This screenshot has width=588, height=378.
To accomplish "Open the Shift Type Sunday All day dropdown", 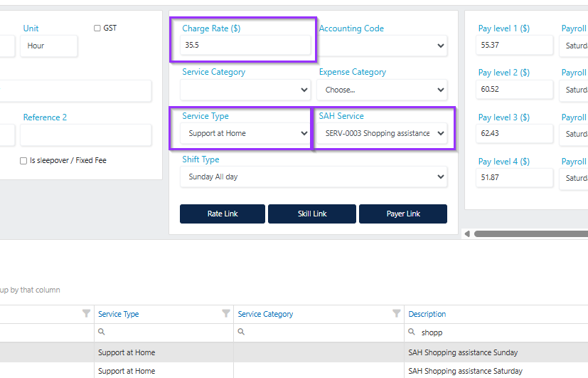I will [x=314, y=177].
